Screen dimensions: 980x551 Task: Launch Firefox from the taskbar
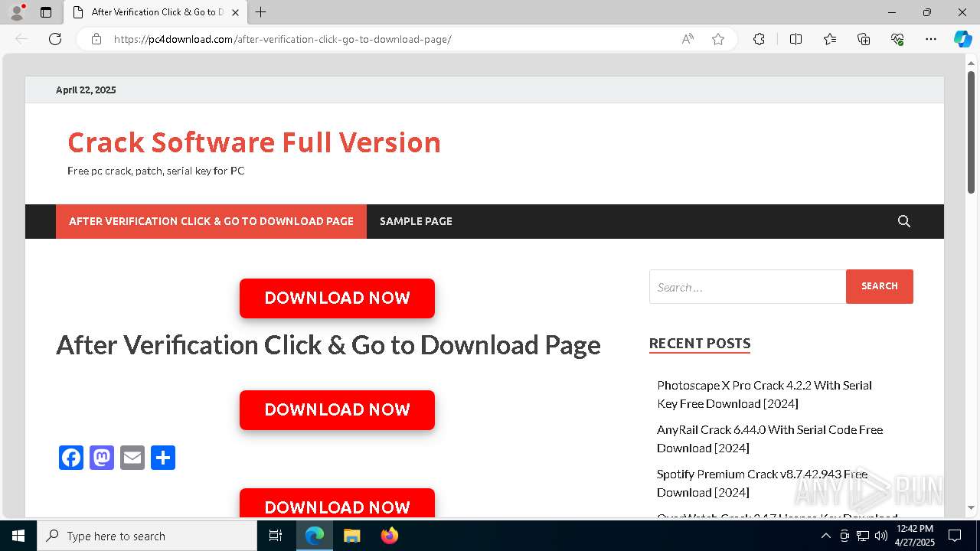pyautogui.click(x=389, y=536)
